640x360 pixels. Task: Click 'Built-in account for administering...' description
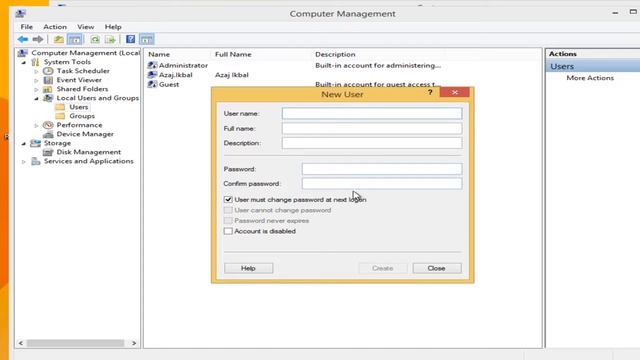tap(378, 65)
